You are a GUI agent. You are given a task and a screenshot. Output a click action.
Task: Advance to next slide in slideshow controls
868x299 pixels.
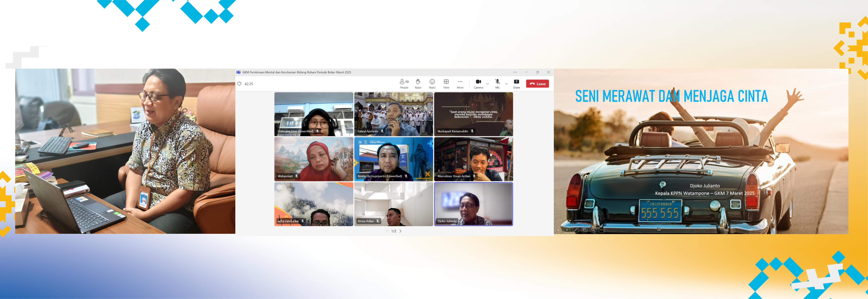click(x=567, y=230)
